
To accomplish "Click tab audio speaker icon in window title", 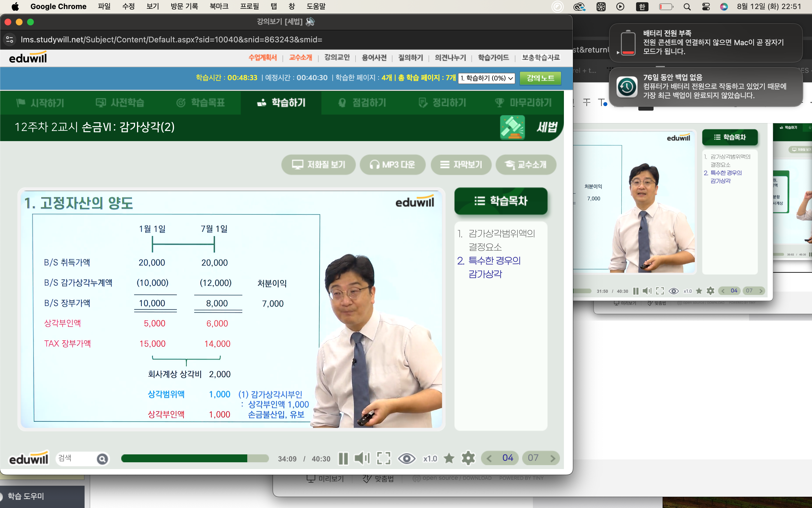I will coord(310,22).
